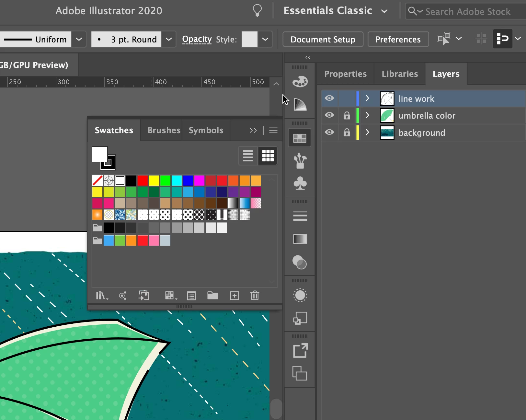
Task: Click the Fill and Stroke indicator box
Action: coord(104,158)
